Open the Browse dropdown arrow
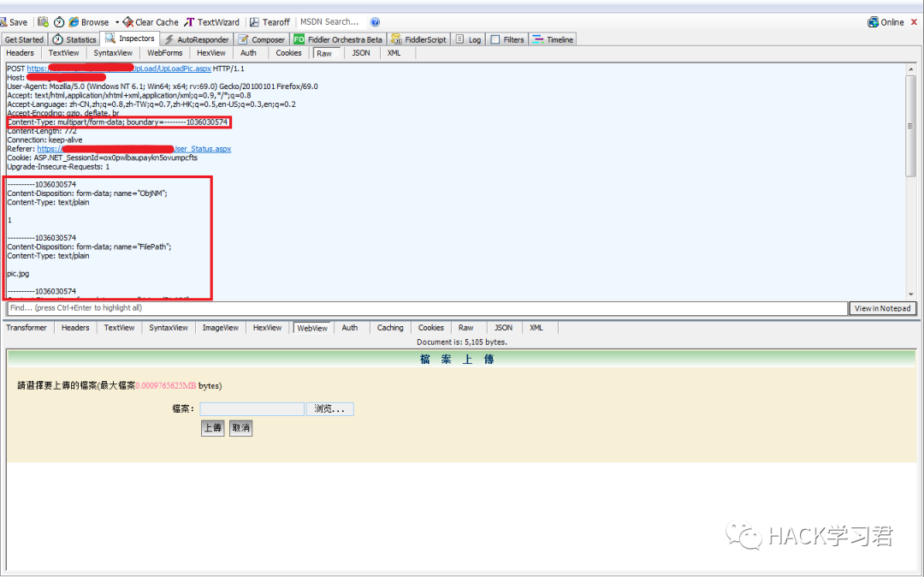The height and width of the screenshot is (577, 924). pyautogui.click(x=116, y=21)
